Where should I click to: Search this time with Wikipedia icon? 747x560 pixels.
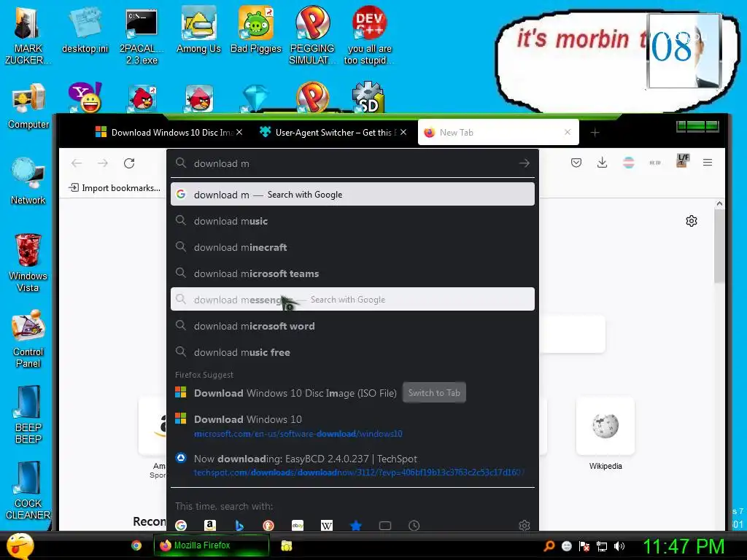click(x=327, y=525)
